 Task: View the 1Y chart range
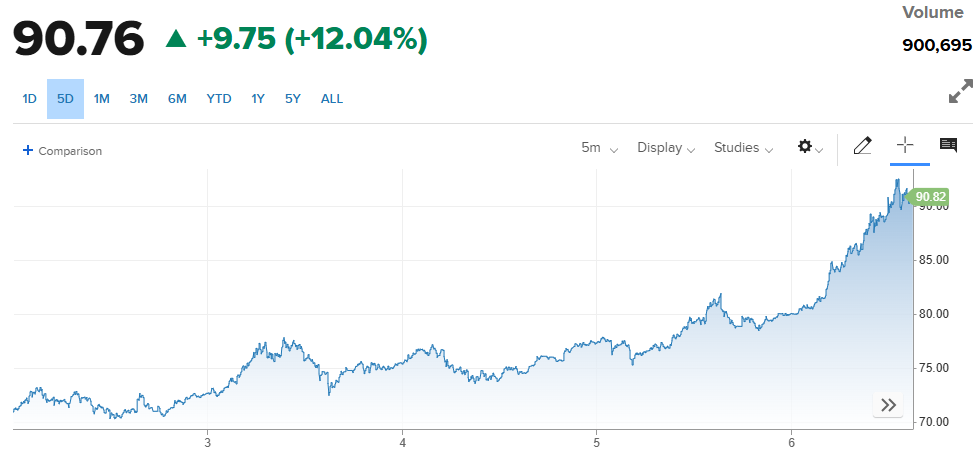coord(258,98)
